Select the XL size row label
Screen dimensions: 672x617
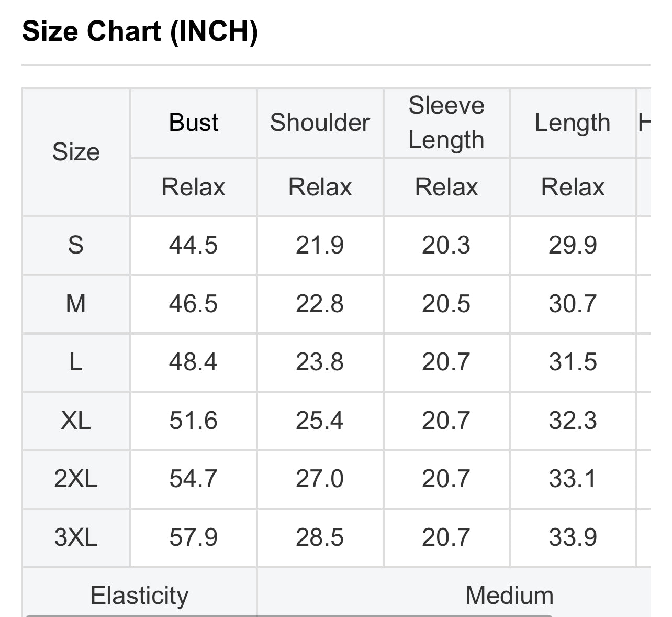point(76,421)
